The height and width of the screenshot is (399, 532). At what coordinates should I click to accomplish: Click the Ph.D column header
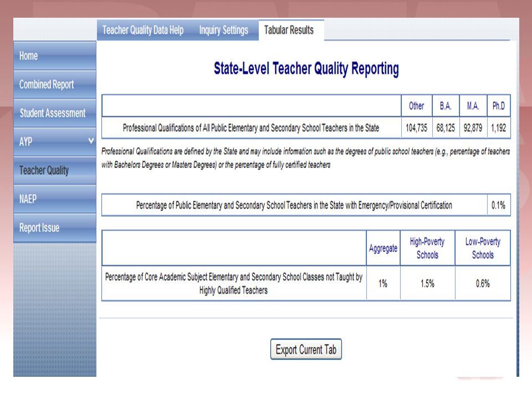click(498, 106)
